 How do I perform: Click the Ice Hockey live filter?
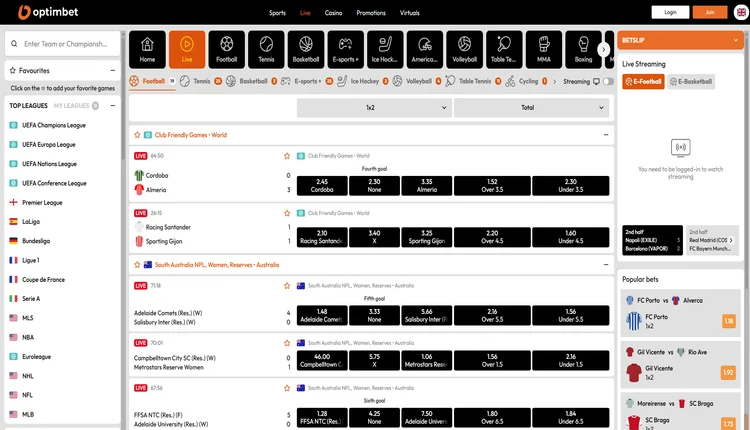[x=363, y=81]
